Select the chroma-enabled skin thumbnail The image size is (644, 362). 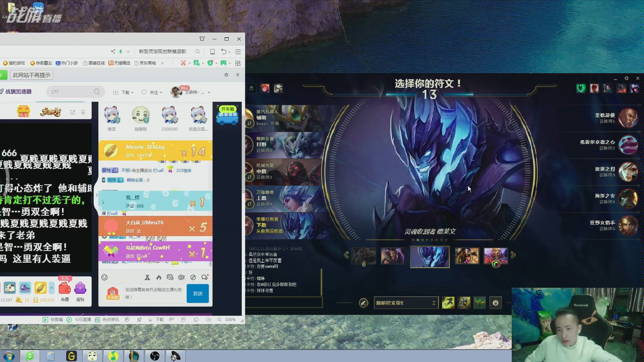coord(496,256)
